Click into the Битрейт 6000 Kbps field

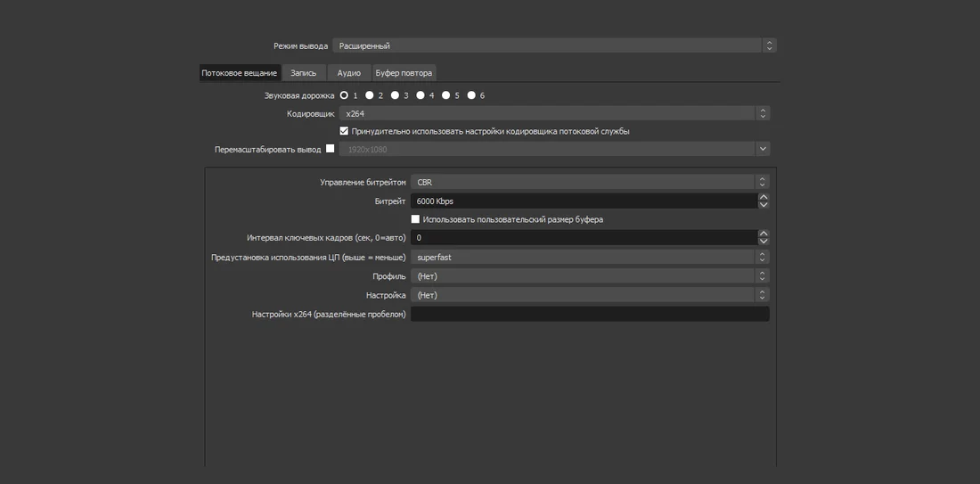click(x=584, y=201)
